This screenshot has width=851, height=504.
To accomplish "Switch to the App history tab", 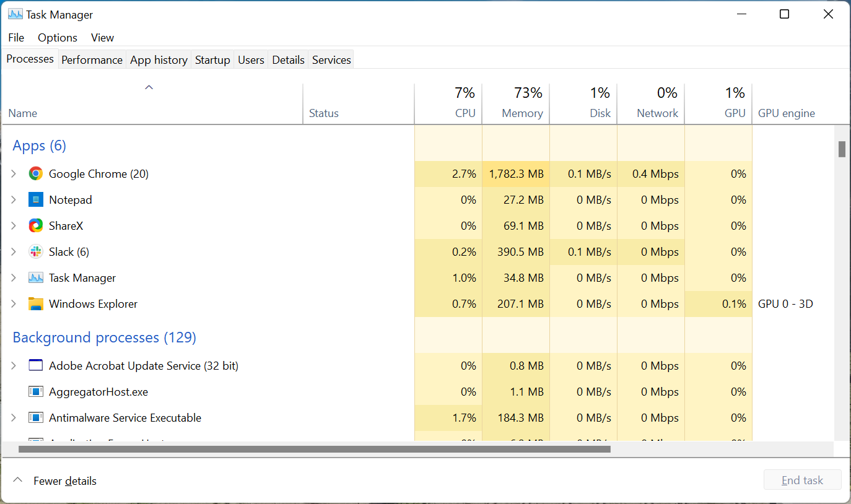I will [x=159, y=60].
